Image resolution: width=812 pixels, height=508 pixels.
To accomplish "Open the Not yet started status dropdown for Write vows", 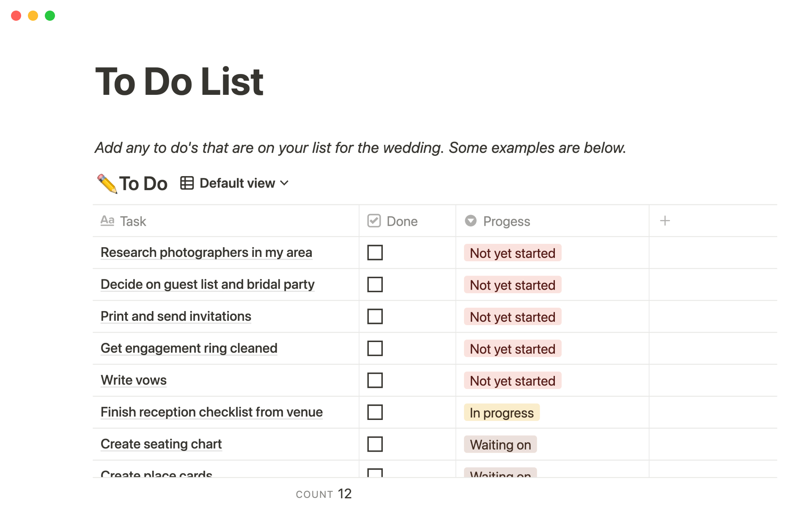I will coord(512,380).
